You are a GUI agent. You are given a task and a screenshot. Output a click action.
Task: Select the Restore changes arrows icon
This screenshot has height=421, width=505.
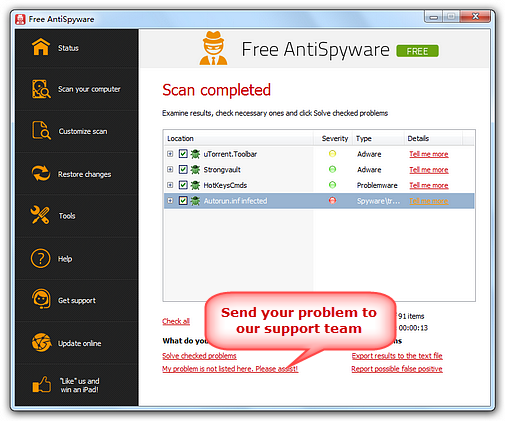(41, 173)
